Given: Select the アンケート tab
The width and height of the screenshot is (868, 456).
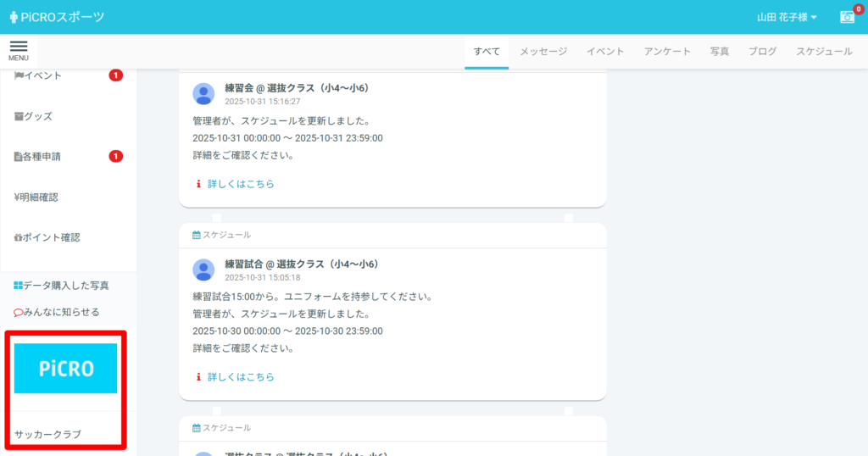Looking at the screenshot, I should tap(667, 52).
